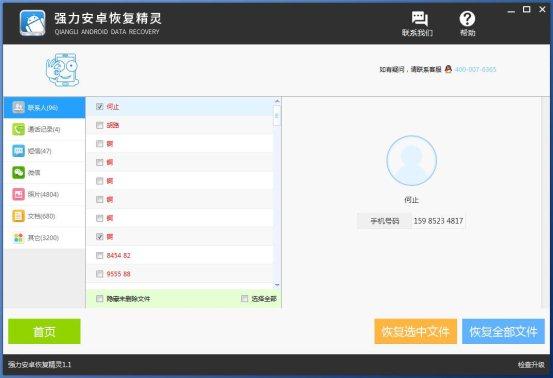This screenshot has height=378, width=553.
Task: Select the 何止 contact name in list
Action: 113,106
